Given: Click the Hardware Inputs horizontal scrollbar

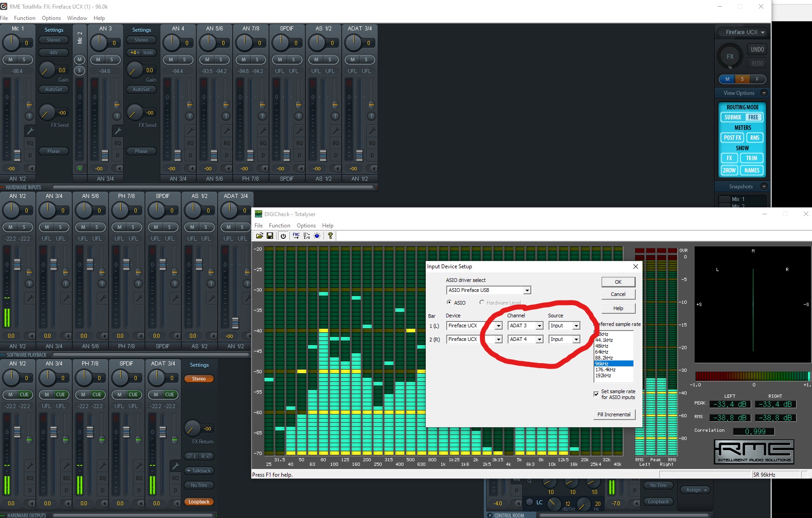Looking at the screenshot, I should (213, 187).
